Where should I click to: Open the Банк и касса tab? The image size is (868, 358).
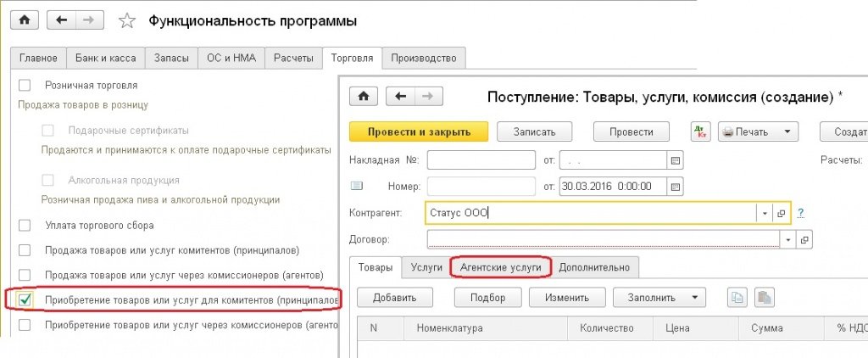click(x=103, y=58)
